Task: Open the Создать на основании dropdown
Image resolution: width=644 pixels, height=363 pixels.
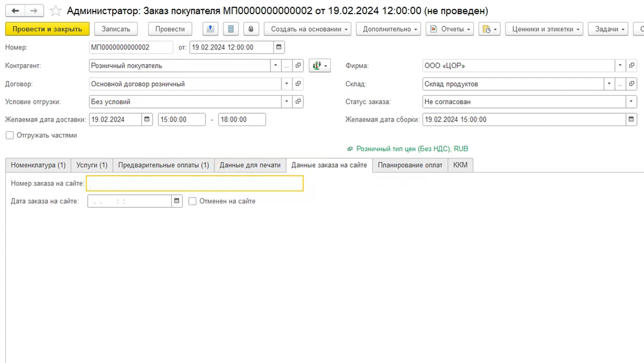Action: point(308,29)
